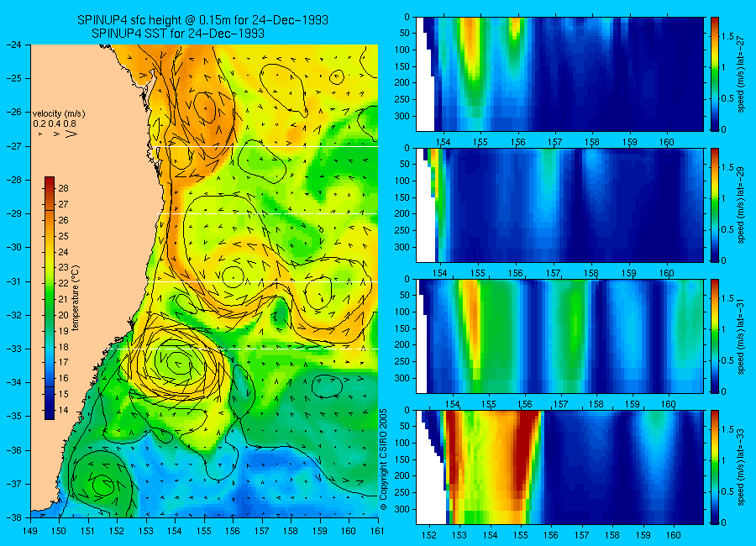Screen dimensions: 756x546
Task: Click the "temperature (°C)" colorbar label
Action: tap(76, 298)
